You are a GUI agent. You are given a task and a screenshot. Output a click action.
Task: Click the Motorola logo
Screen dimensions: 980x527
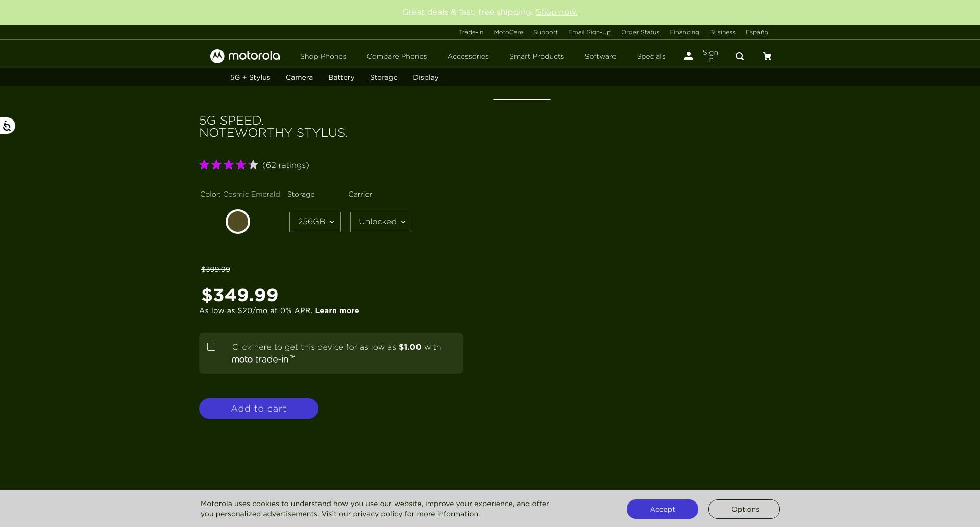pyautogui.click(x=245, y=56)
